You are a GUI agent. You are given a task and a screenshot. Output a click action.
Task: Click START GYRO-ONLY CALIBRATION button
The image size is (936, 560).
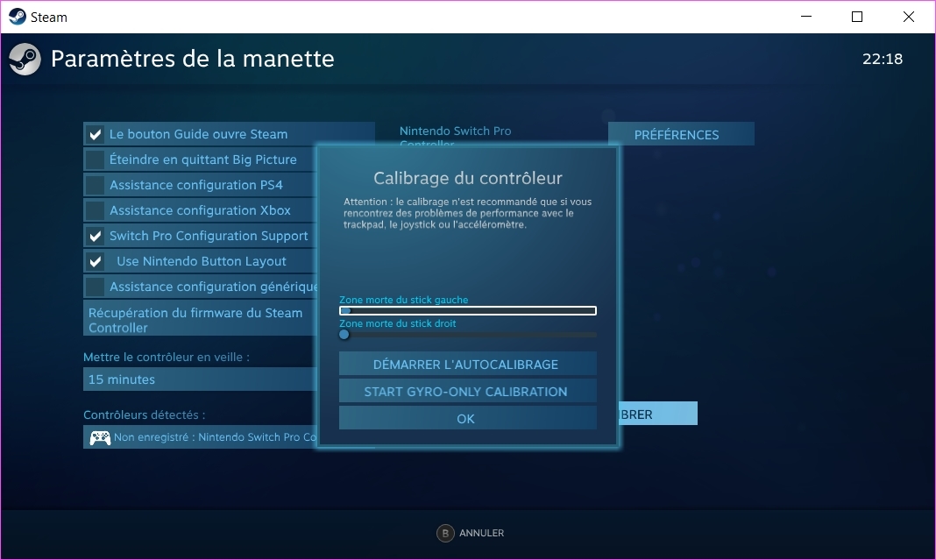pyautogui.click(x=467, y=392)
